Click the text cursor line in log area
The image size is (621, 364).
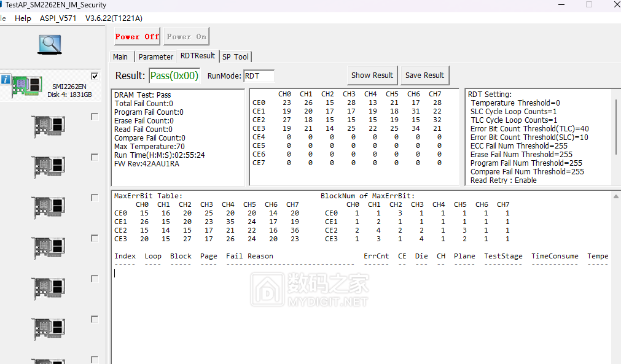pyautogui.click(x=115, y=273)
